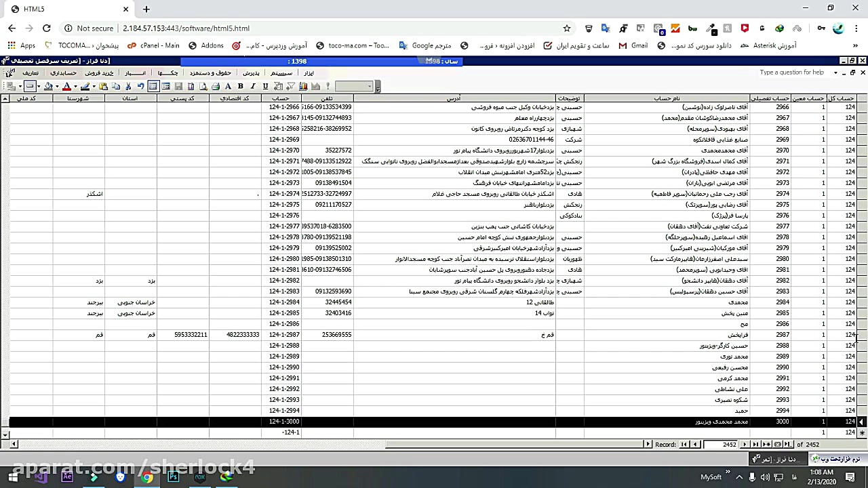Open Gmail from the bookmarks bar
The width and height of the screenshot is (868, 488).
coord(634,45)
